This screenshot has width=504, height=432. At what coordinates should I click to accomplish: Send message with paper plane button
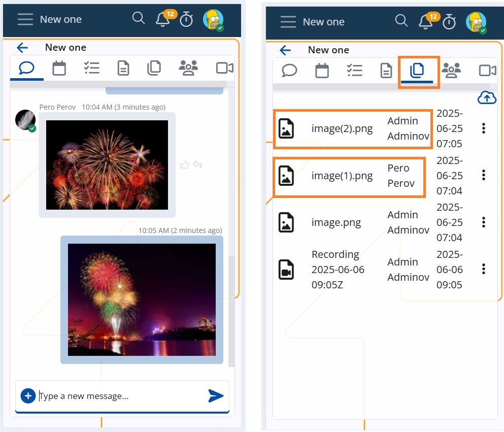(x=216, y=395)
